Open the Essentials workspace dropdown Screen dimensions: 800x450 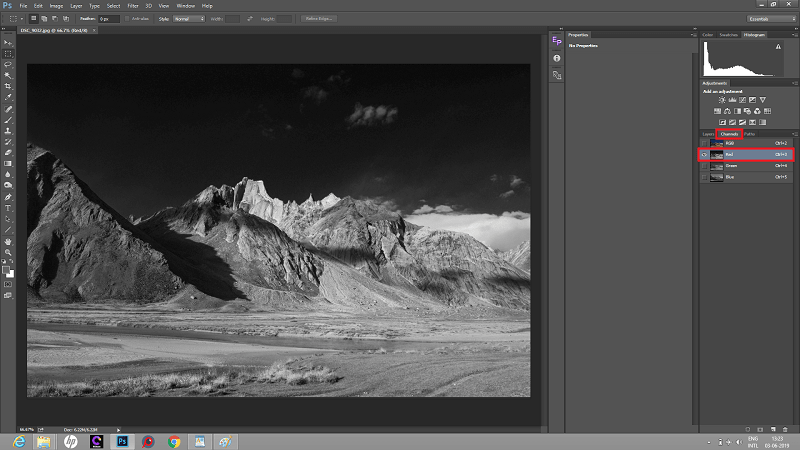tap(770, 18)
